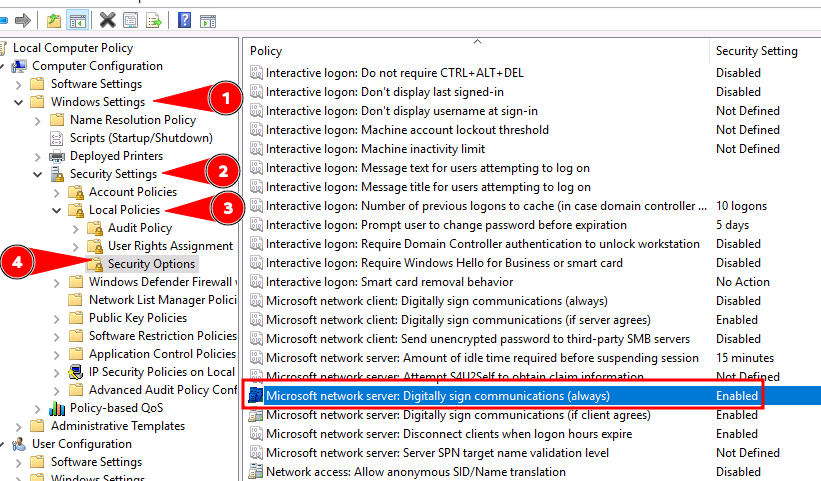Screen dimensions: 821x481
Task: Click the User Configuration user icon
Action: pos(19,444)
